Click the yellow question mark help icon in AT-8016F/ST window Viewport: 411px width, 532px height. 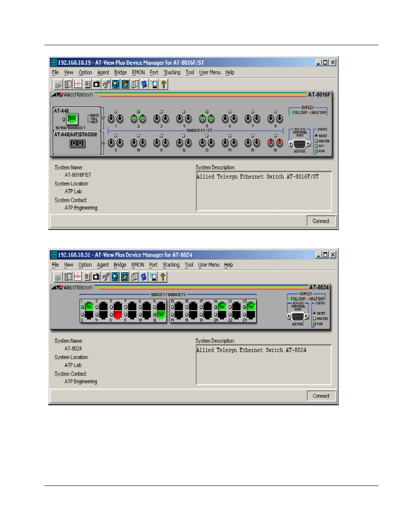[x=163, y=84]
